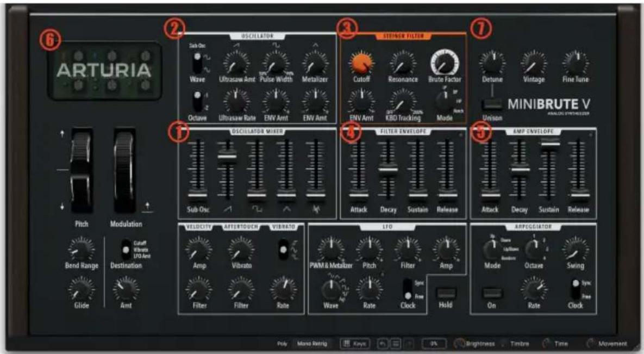This screenshot has height=354, width=644.
Task: Flip the Sub Osc Octave switch
Action: tap(198, 101)
